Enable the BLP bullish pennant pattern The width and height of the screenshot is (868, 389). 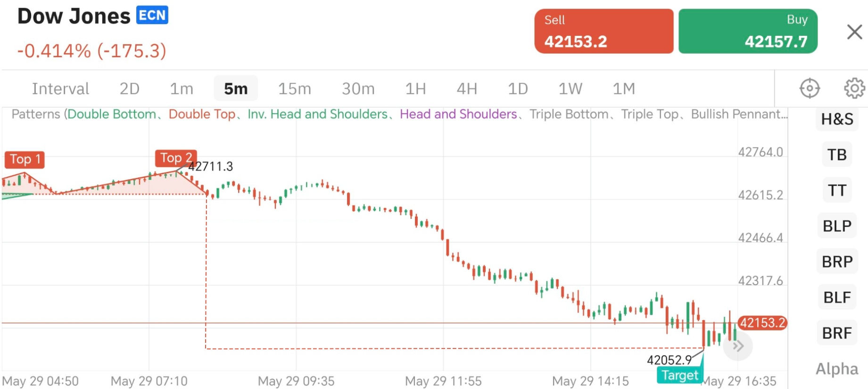pos(837,226)
